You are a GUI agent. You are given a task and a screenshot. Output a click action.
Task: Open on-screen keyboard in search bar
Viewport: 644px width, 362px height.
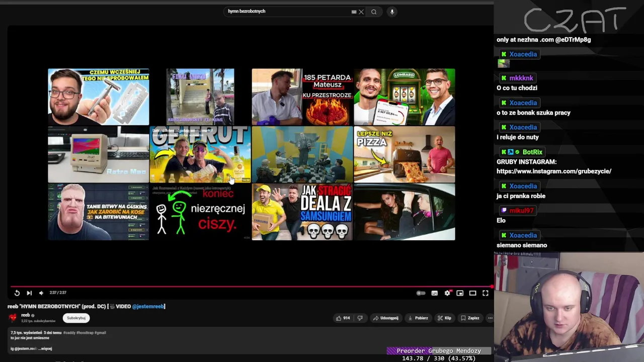[x=354, y=12]
